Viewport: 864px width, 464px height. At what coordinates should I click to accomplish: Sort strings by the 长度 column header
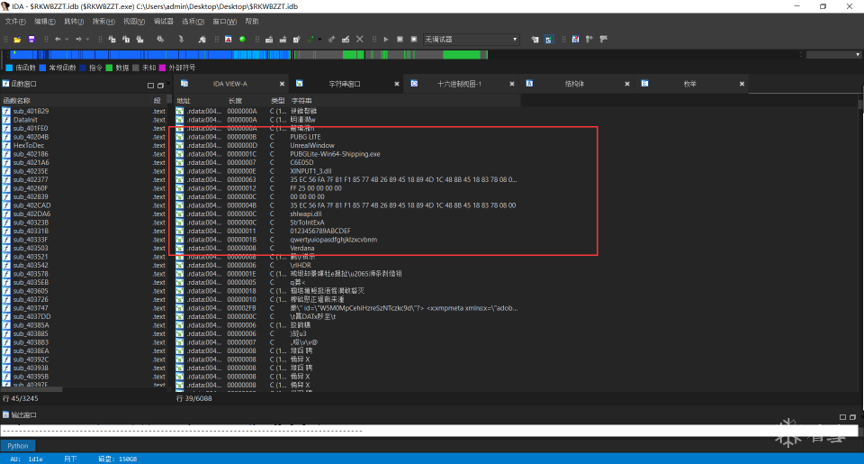(x=235, y=101)
